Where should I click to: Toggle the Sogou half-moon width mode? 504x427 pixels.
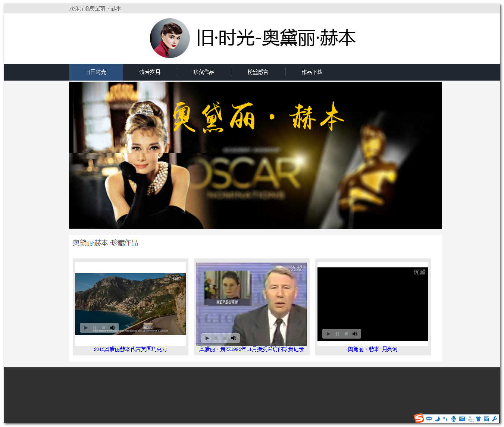437,419
